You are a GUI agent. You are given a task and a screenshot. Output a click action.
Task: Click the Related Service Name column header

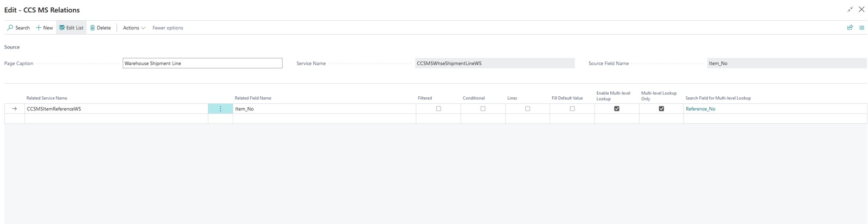[x=47, y=98]
